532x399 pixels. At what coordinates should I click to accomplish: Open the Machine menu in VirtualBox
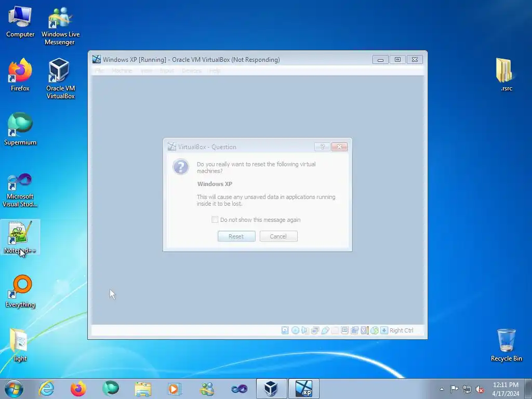[x=122, y=71]
